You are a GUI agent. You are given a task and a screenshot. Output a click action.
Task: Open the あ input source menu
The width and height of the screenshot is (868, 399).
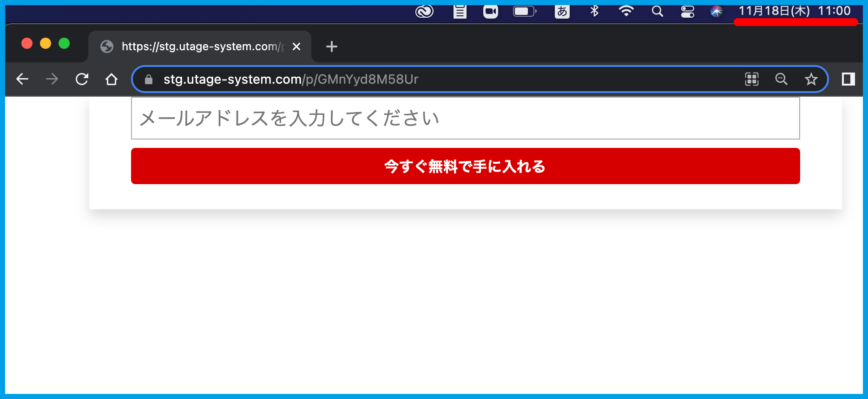coord(562,11)
